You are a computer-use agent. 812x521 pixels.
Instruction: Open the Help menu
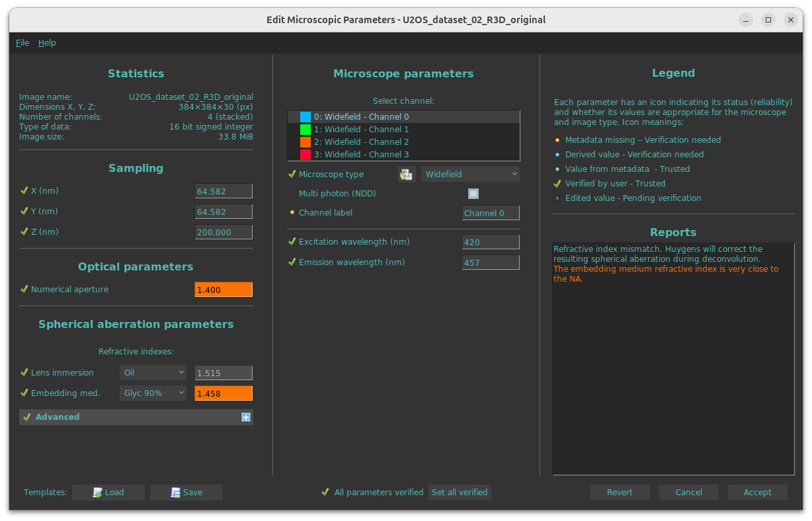(47, 43)
